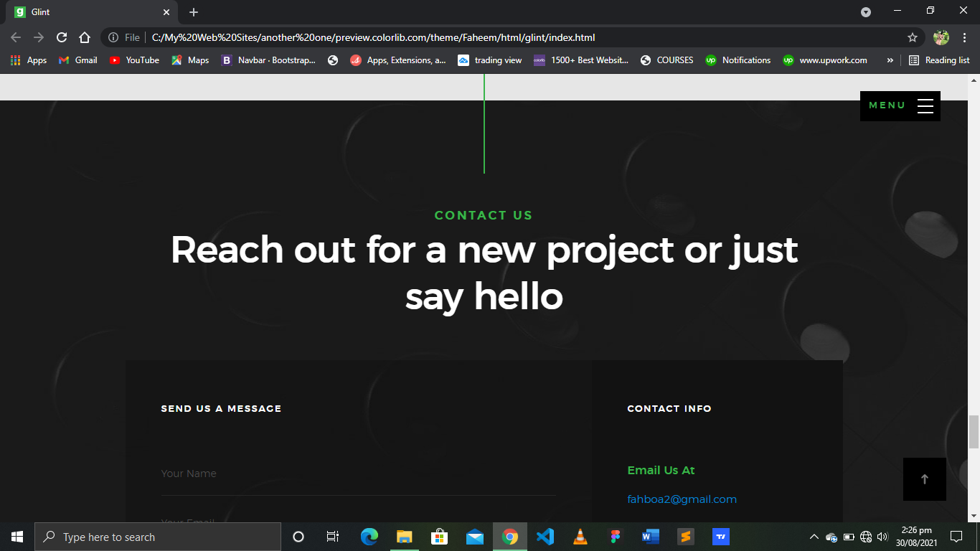This screenshot has height=551, width=980.
Task: Open Chrome's three-dot menu
Action: point(963,37)
